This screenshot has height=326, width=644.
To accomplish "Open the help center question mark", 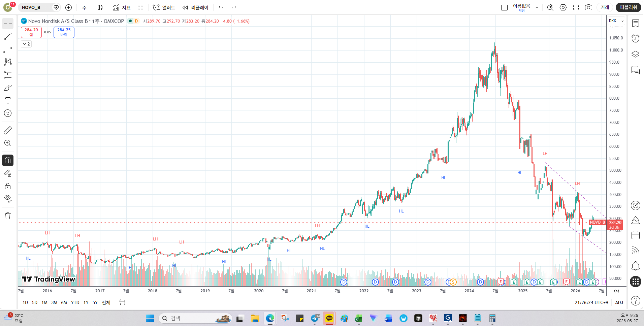I will [636, 301].
